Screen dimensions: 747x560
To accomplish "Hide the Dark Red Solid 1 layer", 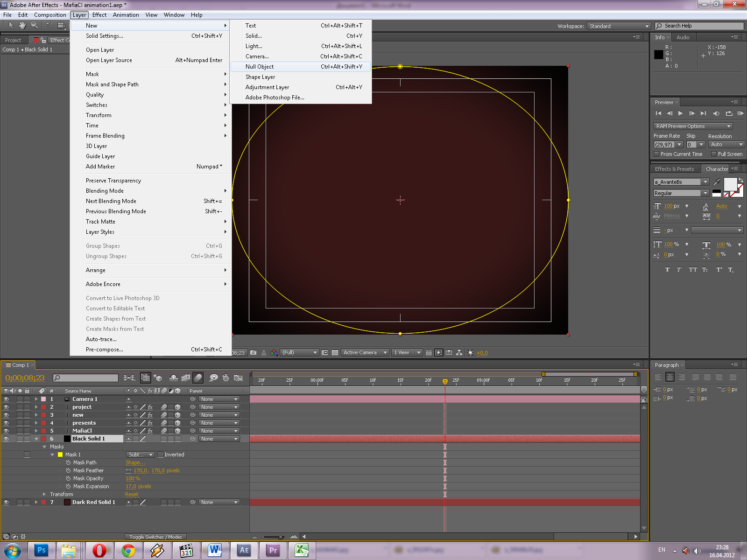I will pyautogui.click(x=6, y=502).
